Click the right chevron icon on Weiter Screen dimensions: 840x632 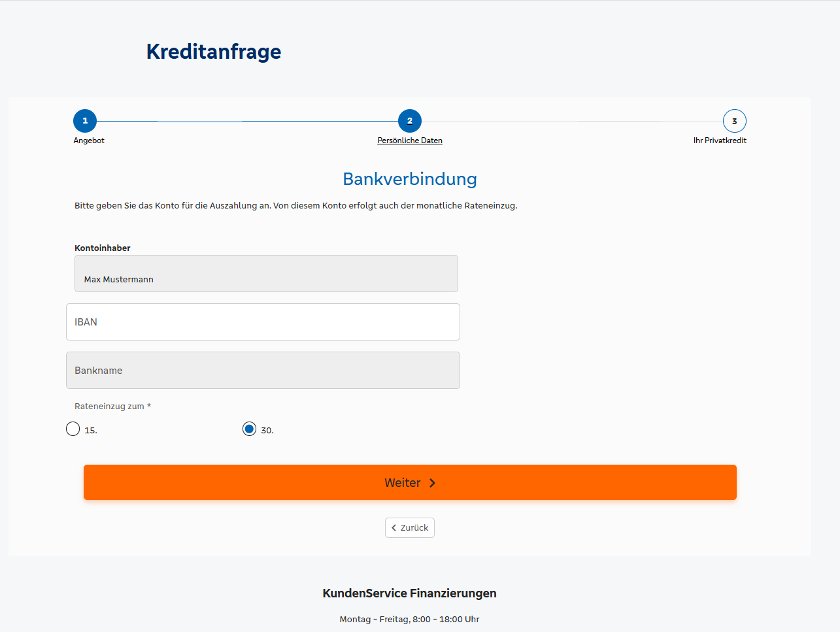[x=432, y=483]
